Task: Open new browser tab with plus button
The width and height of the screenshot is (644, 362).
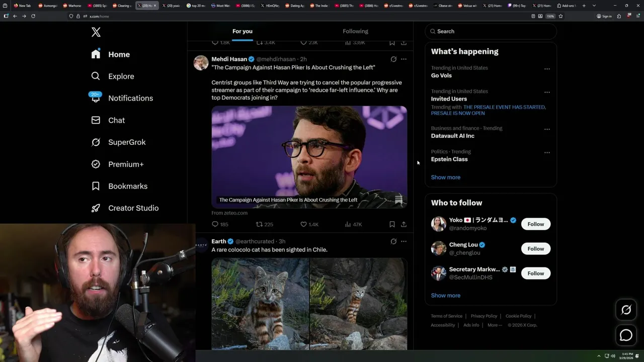Action: (584, 6)
